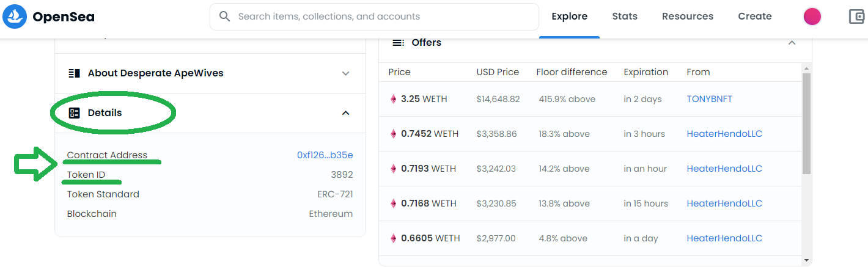This screenshot has width=868, height=267.
Task: Click the Price column header
Action: click(400, 72)
